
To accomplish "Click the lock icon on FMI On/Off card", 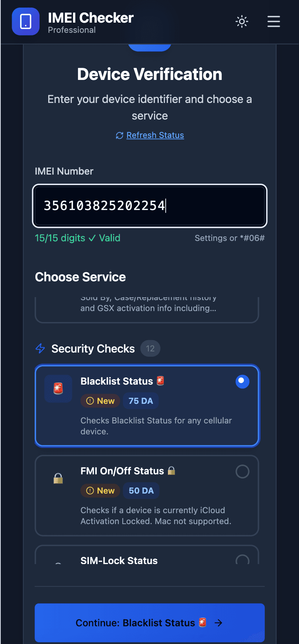I will [58, 479].
